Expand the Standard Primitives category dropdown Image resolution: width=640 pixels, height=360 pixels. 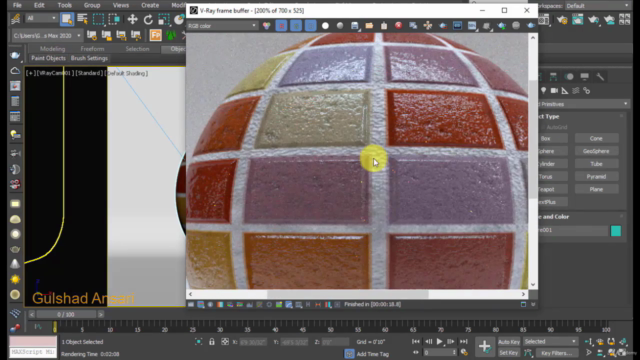583,104
